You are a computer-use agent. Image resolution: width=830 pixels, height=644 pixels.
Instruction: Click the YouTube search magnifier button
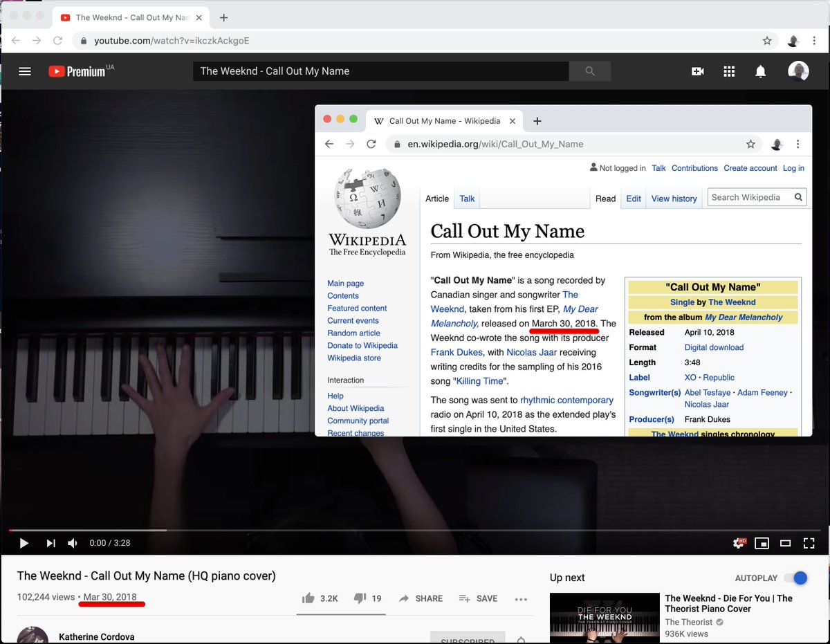(x=589, y=71)
